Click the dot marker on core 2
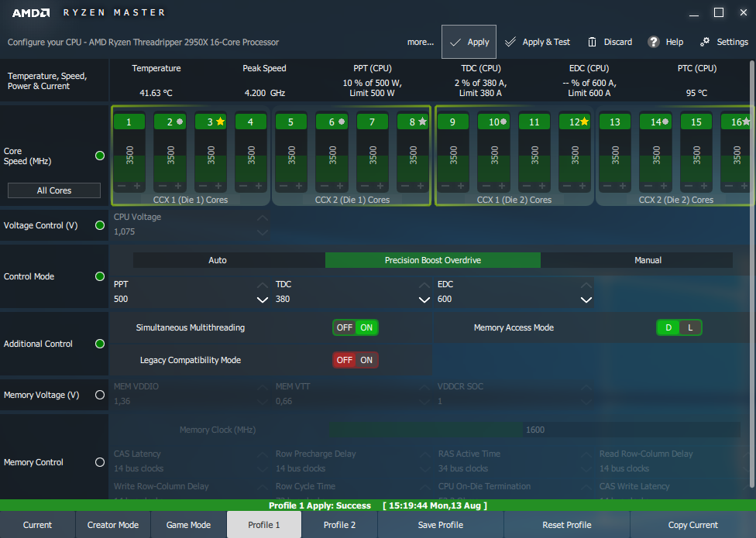756x538 pixels. (180, 122)
